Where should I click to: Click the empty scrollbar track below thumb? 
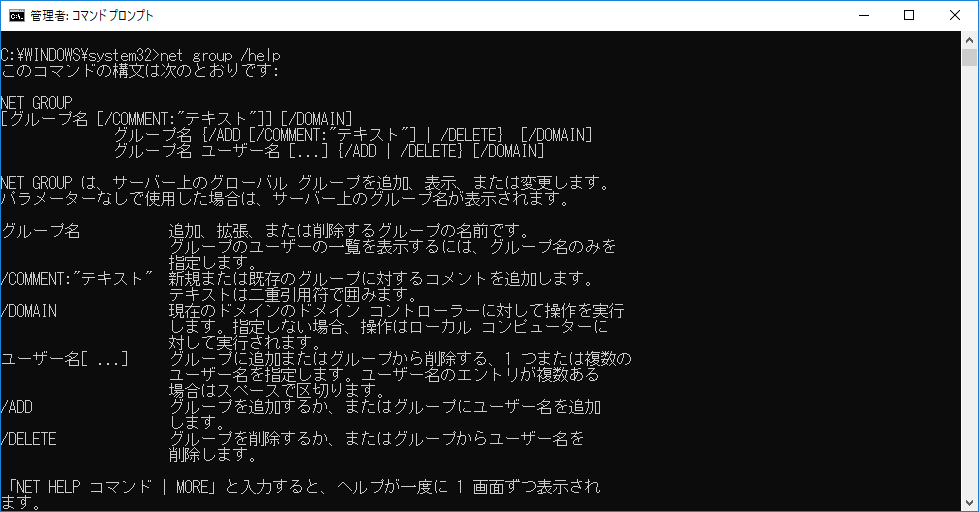click(969, 300)
